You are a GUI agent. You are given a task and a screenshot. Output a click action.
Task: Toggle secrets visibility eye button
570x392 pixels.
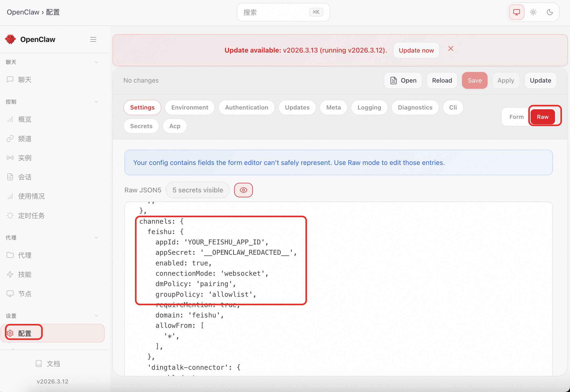point(244,190)
